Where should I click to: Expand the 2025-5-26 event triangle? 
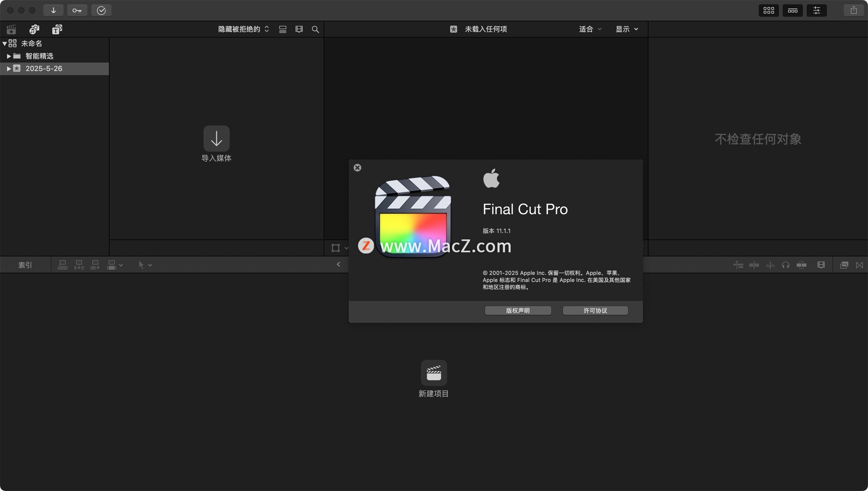[9, 69]
